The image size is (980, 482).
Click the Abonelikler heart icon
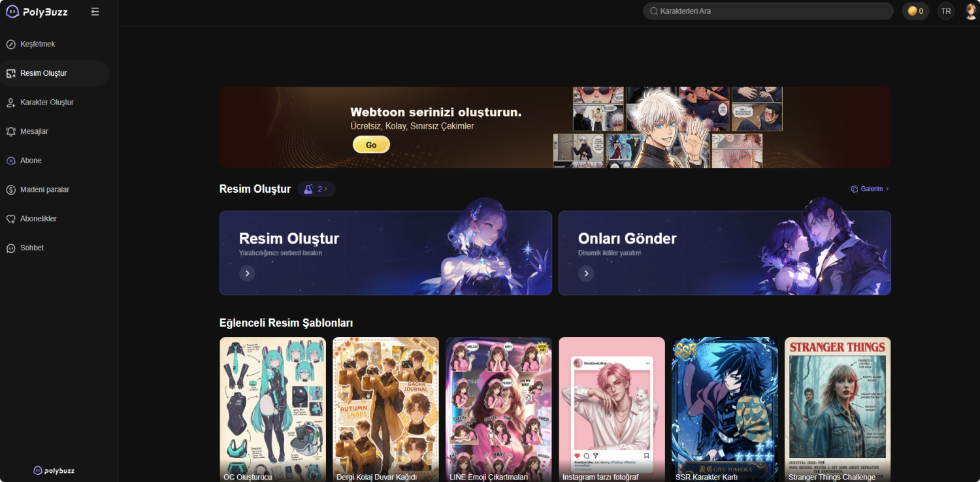point(10,219)
